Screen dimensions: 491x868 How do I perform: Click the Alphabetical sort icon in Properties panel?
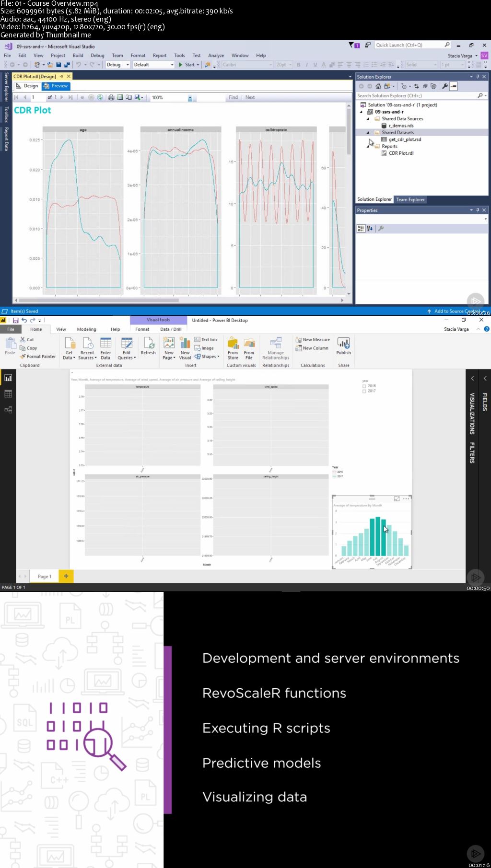point(370,229)
